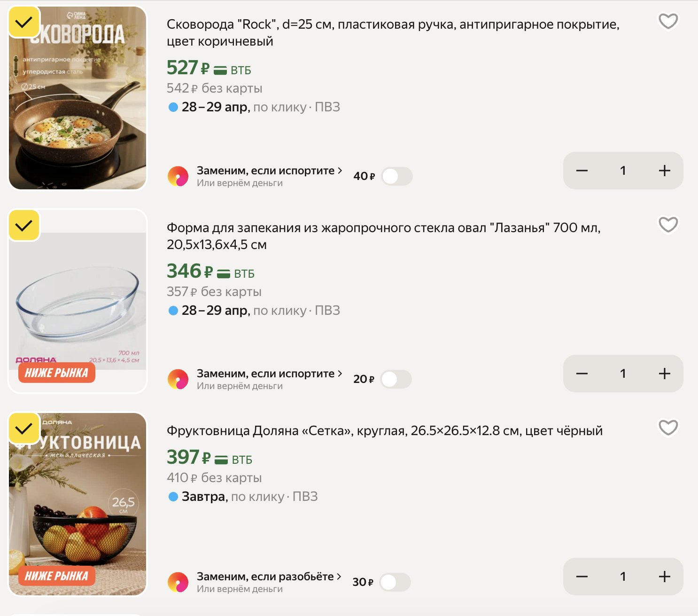Turn on the 20 ₽ protection switch

point(396,379)
